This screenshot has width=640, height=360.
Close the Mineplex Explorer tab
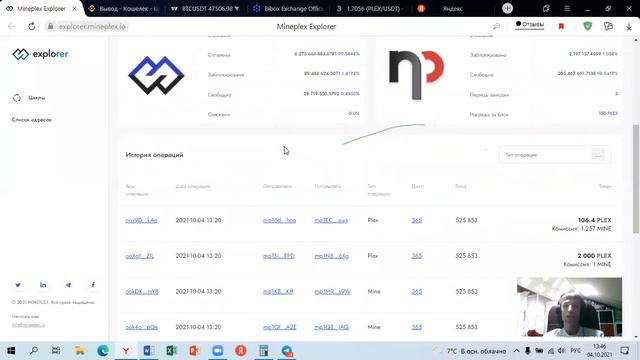coord(74,9)
